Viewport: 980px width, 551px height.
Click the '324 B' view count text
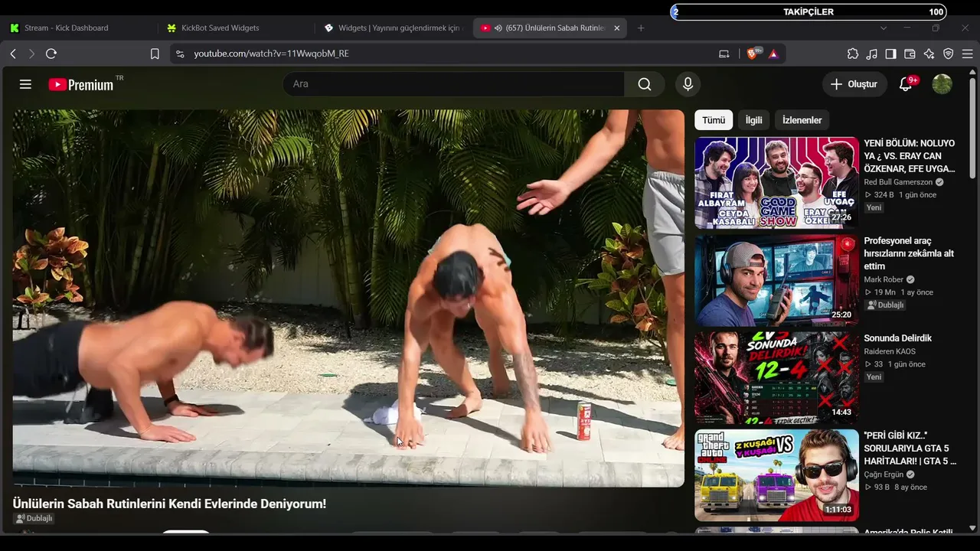click(884, 195)
